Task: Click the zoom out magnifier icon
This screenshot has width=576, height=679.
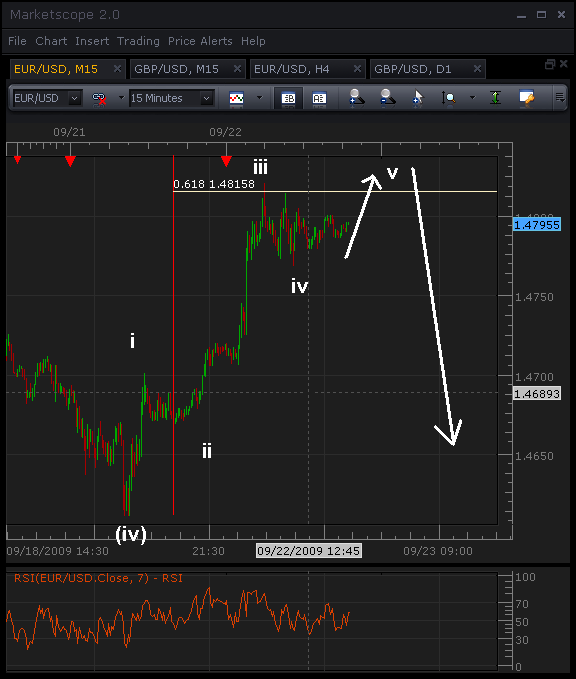Action: (388, 98)
